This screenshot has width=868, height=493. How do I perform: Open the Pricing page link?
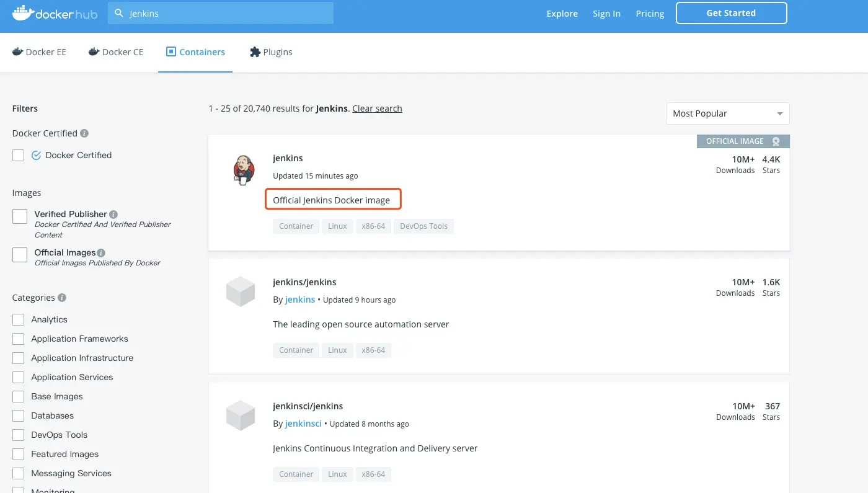click(x=650, y=14)
